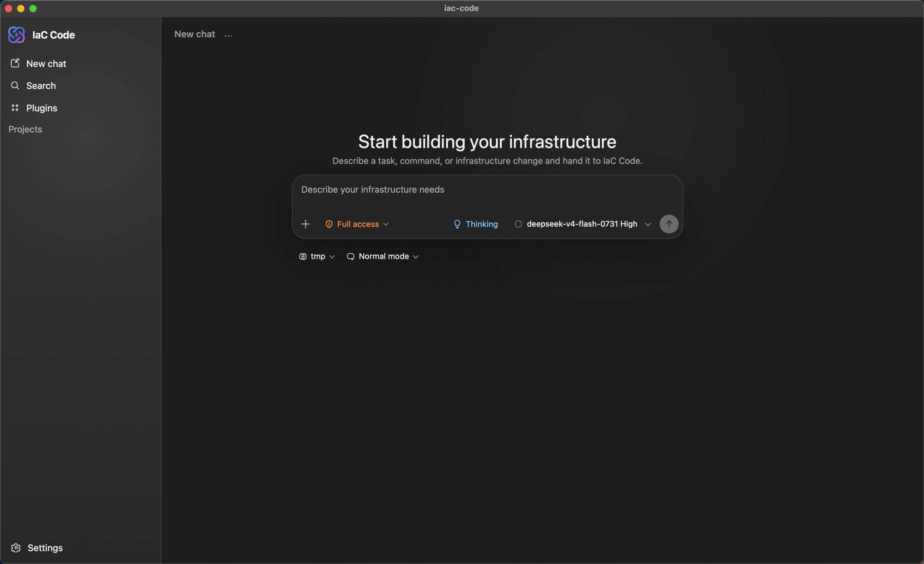This screenshot has height=564, width=924.
Task: Click the send arrow button
Action: click(x=669, y=224)
